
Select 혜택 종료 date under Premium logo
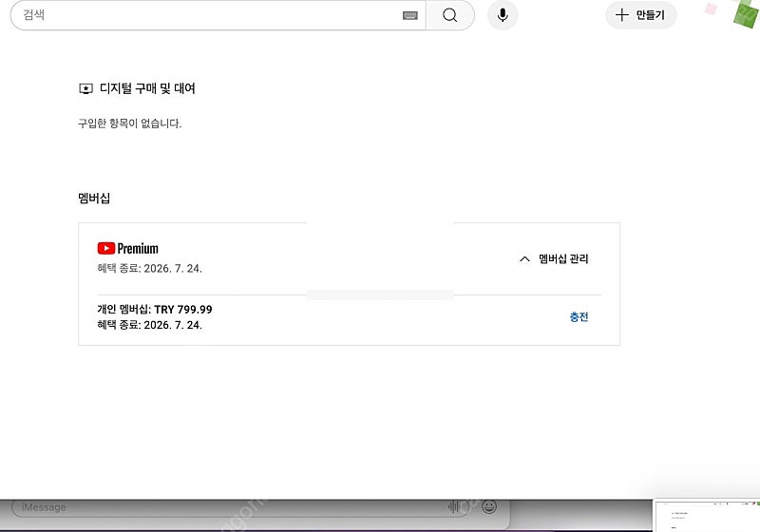click(149, 269)
